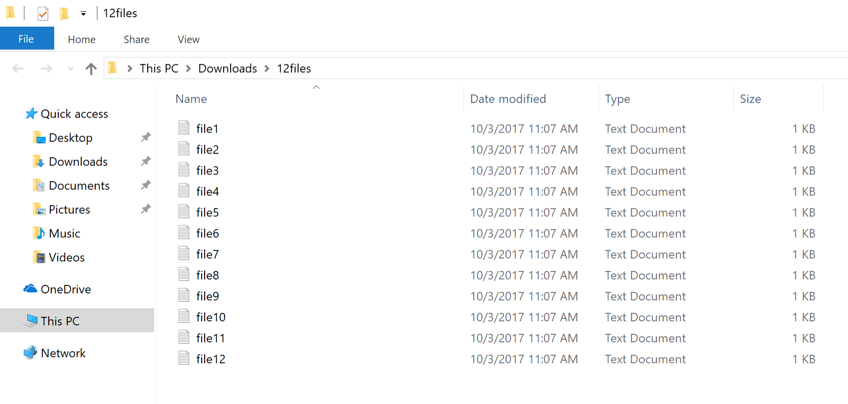Click the Up directory arrow

[x=91, y=69]
